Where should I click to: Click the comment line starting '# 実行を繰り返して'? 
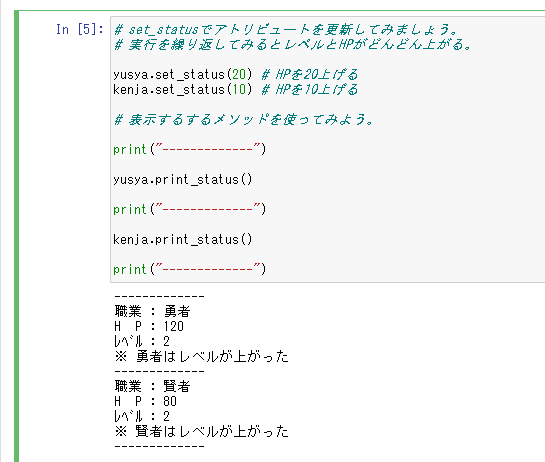click(x=292, y=45)
